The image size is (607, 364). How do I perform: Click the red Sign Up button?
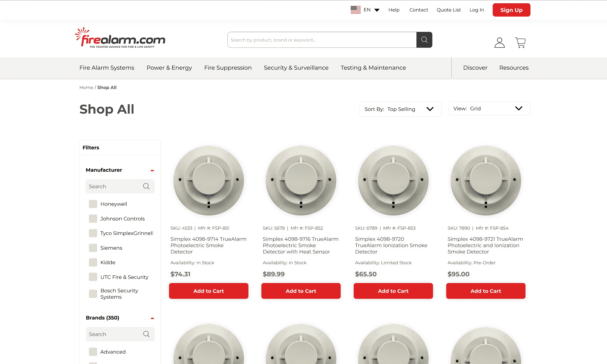click(511, 10)
